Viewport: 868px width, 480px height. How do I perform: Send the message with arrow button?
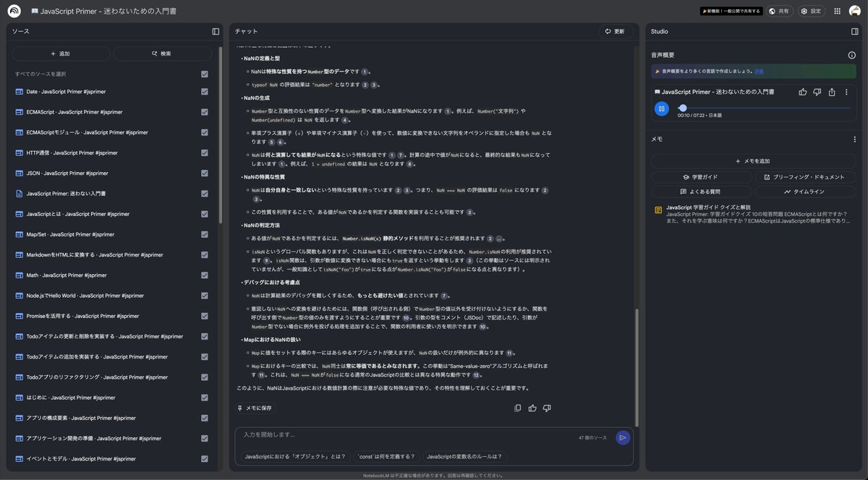[x=623, y=437]
